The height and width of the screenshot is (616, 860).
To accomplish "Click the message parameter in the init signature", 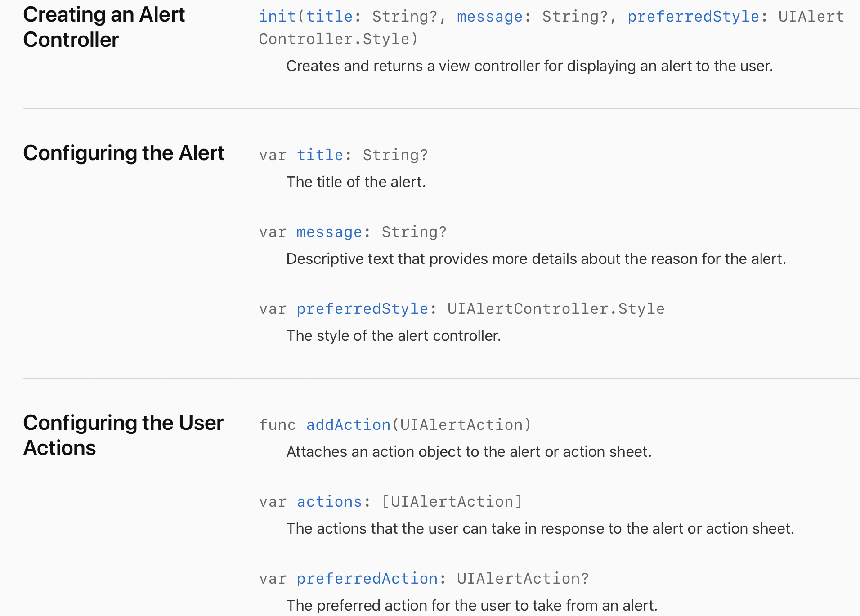I will (490, 17).
